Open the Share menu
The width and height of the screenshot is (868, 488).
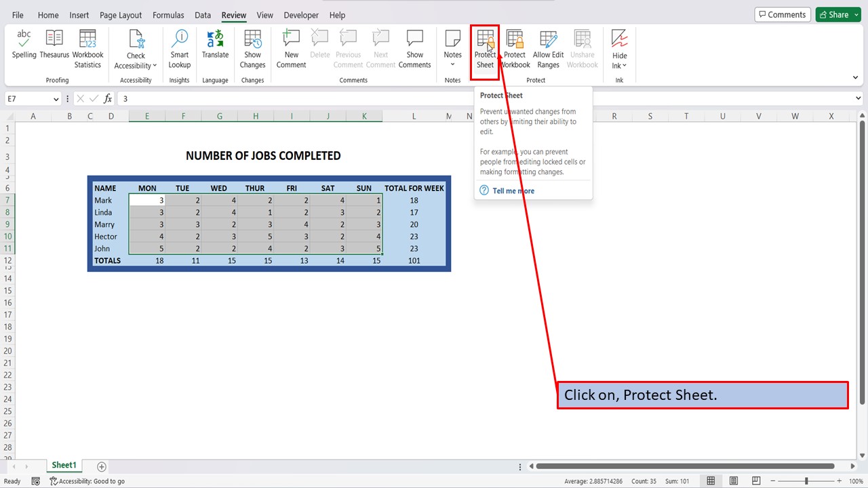[x=837, y=14]
